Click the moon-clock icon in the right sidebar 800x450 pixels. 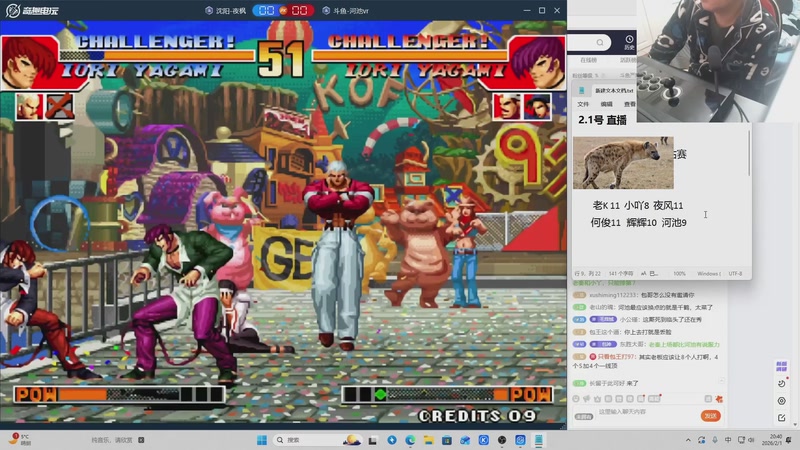click(x=782, y=383)
